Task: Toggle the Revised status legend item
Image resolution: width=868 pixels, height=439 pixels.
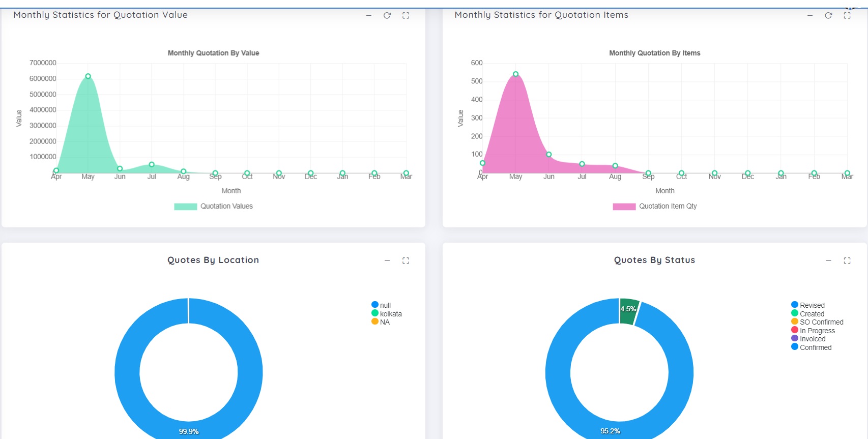Action: [808, 305]
